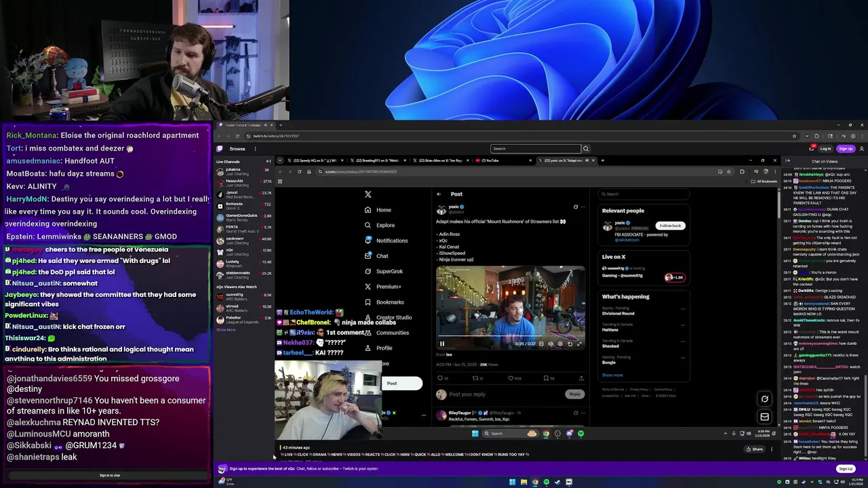The image size is (868, 488).
Task: Like the post with heart icon
Action: point(510,378)
